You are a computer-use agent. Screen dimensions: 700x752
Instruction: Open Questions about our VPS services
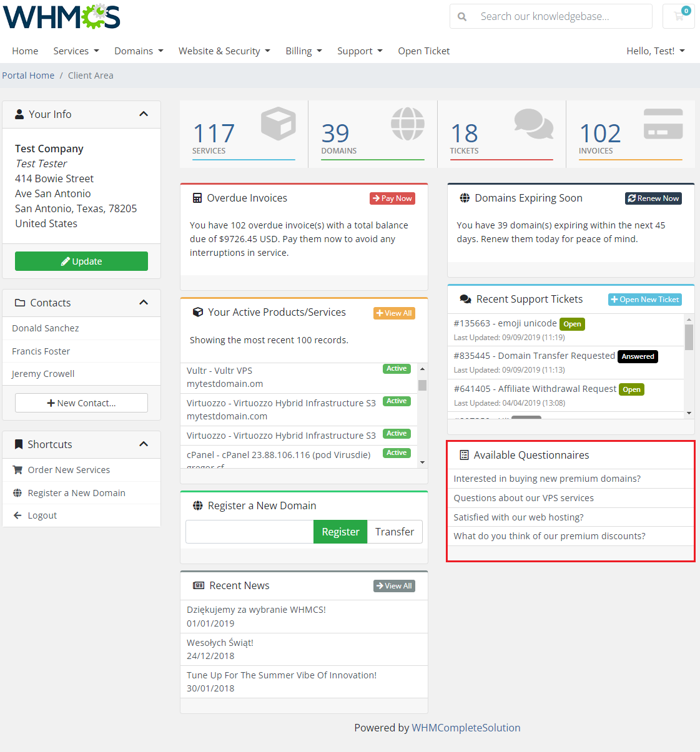pyautogui.click(x=571, y=498)
